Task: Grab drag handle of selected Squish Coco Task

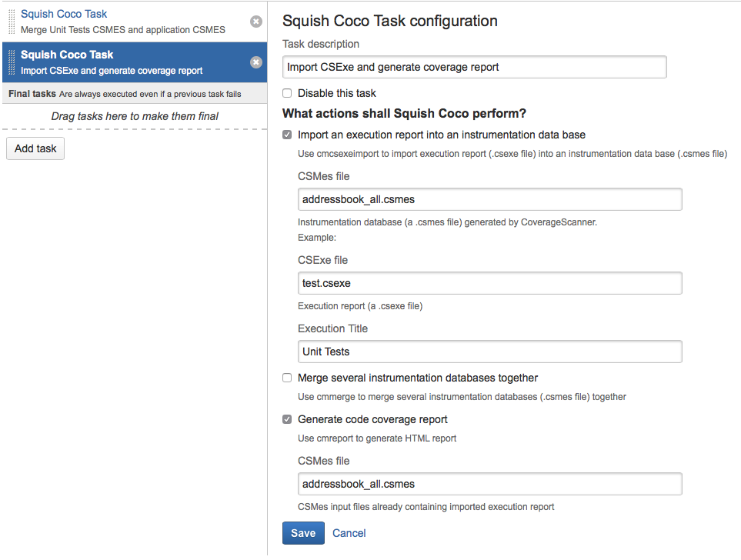Action: click(x=11, y=62)
